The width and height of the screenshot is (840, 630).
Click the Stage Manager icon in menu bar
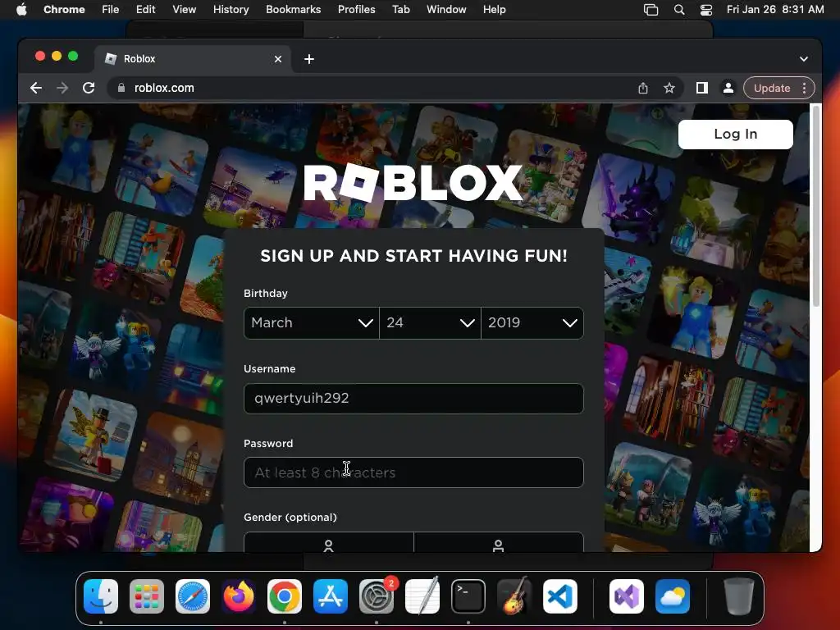tap(651, 10)
